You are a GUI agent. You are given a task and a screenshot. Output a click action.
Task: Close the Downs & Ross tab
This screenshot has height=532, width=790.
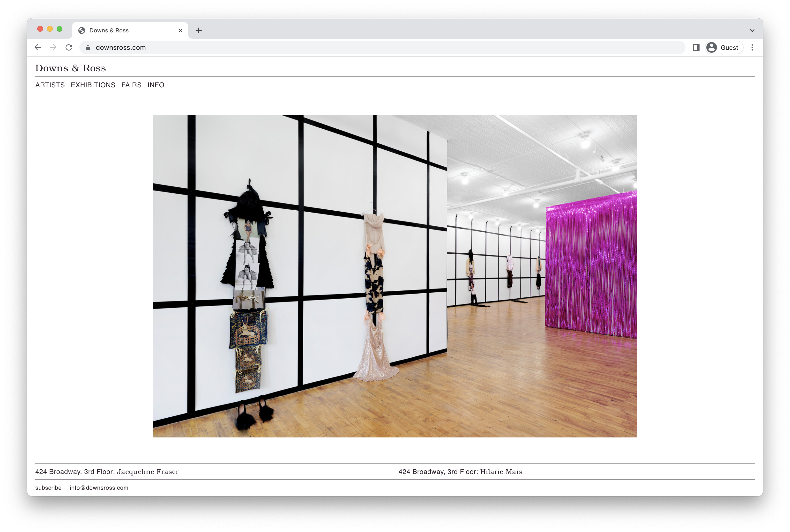[180, 30]
